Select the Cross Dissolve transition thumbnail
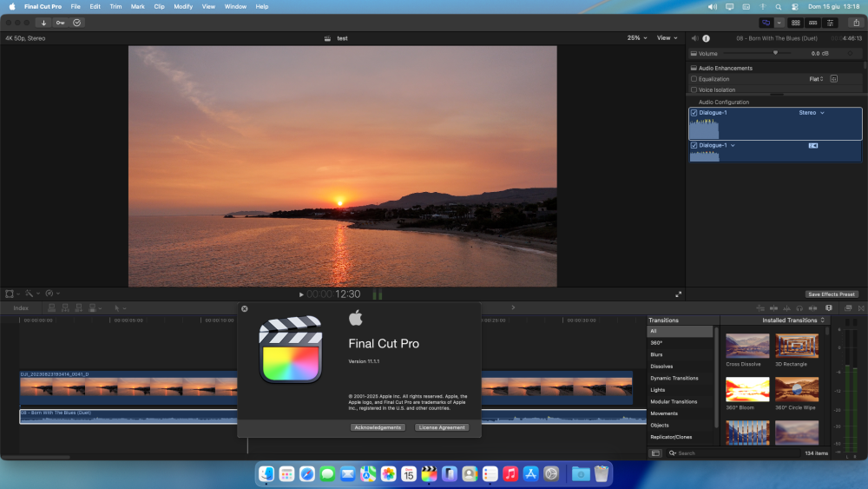The height and width of the screenshot is (489, 868). click(747, 346)
